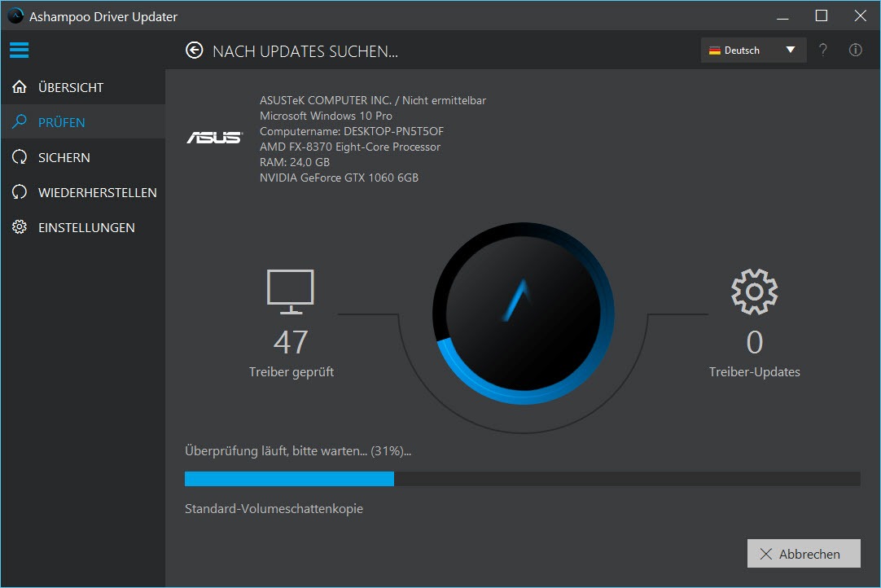Click the ASUS manufacturer logo
The width and height of the screenshot is (881, 588).
[x=214, y=137]
